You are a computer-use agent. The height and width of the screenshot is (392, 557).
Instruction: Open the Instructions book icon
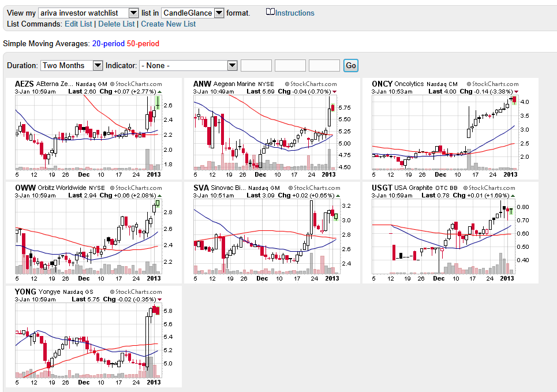(270, 12)
